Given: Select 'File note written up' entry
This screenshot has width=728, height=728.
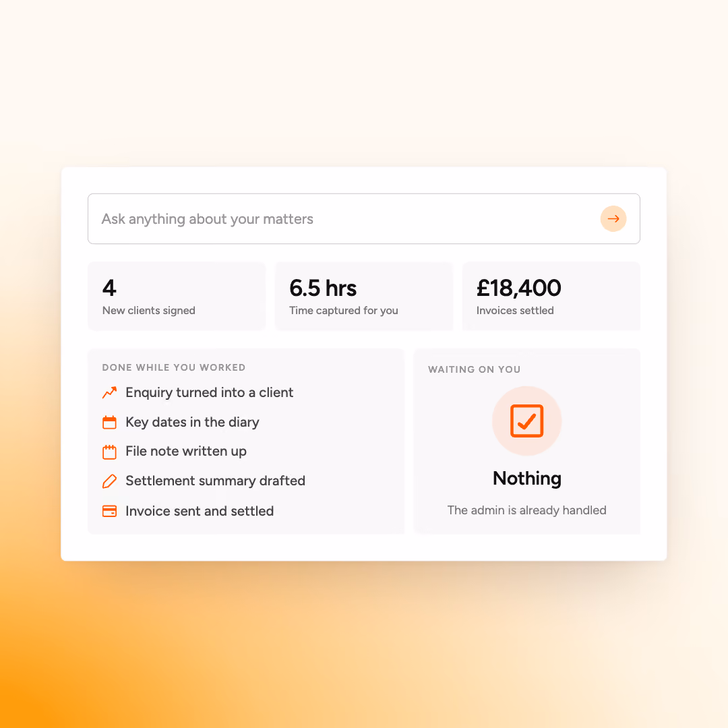Looking at the screenshot, I should tap(186, 451).
